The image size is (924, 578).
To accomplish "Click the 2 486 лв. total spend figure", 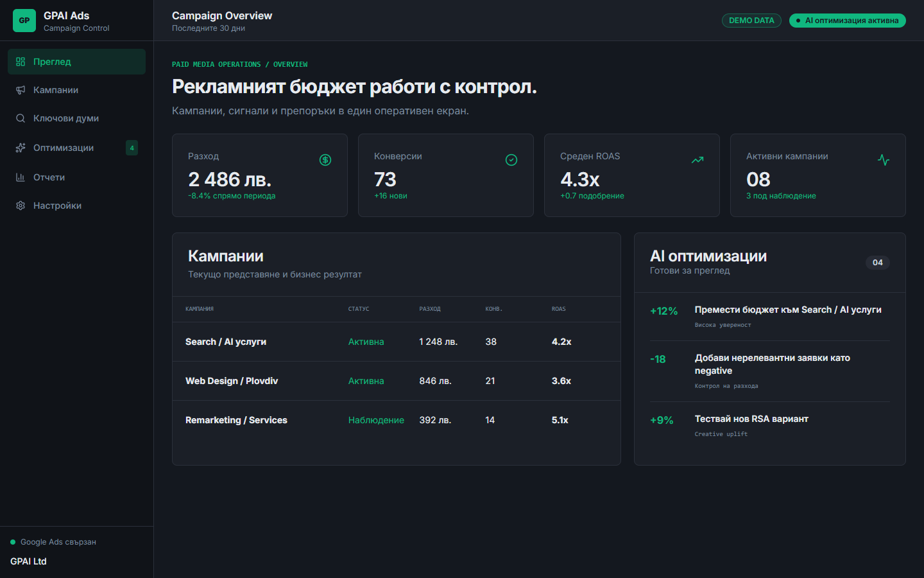I will (x=230, y=179).
